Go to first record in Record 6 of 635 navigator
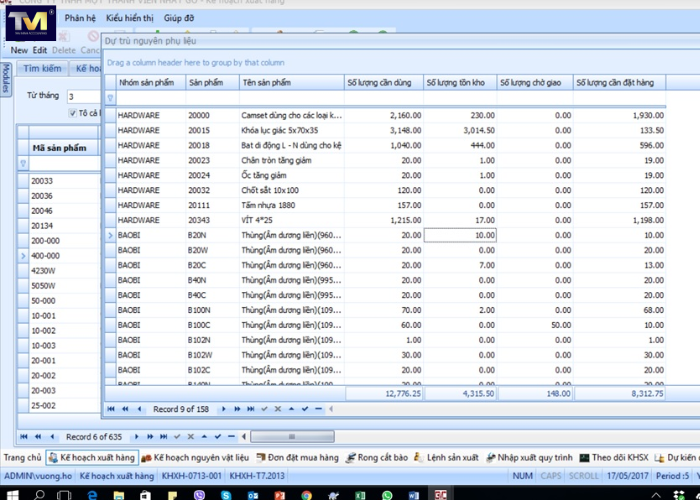Viewport: 700px width, 500px height. pyautogui.click(x=24, y=437)
